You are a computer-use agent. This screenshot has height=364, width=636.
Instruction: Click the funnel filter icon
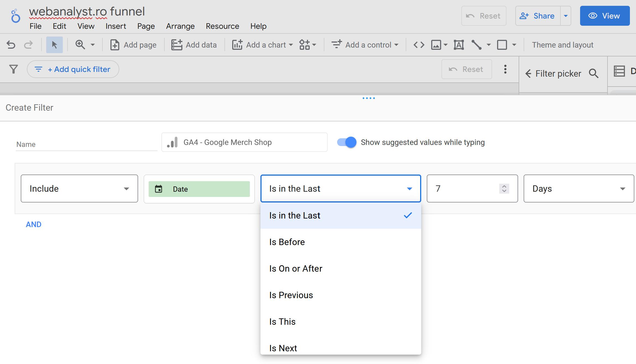(x=14, y=69)
